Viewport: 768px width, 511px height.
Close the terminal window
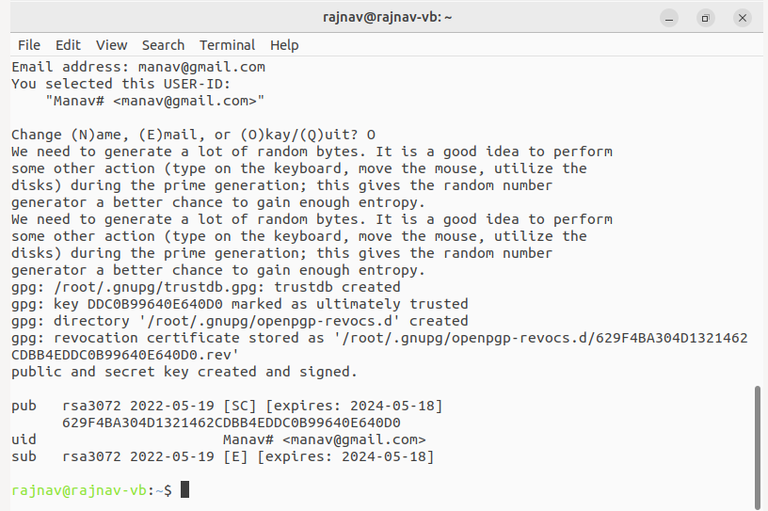coord(741,17)
